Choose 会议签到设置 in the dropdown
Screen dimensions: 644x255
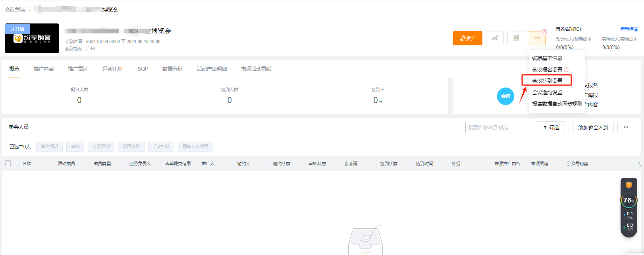(547, 81)
